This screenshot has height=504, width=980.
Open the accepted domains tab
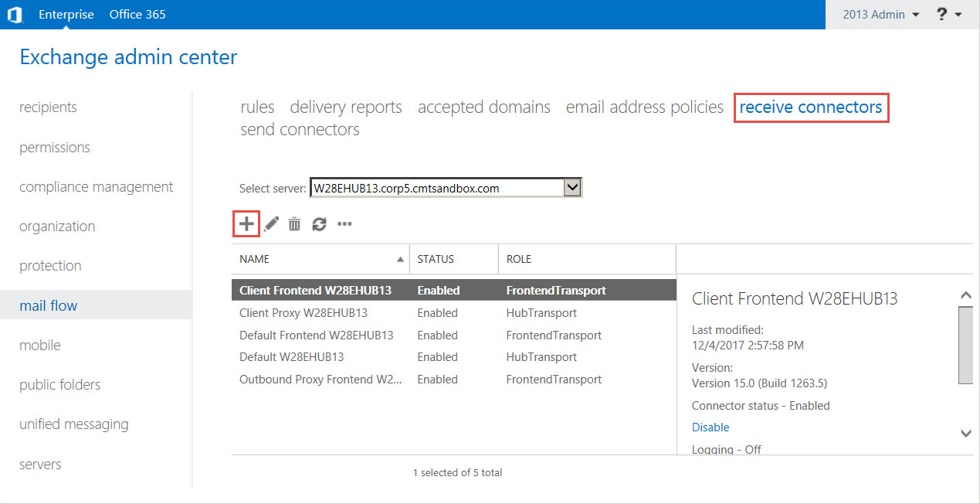coord(484,107)
